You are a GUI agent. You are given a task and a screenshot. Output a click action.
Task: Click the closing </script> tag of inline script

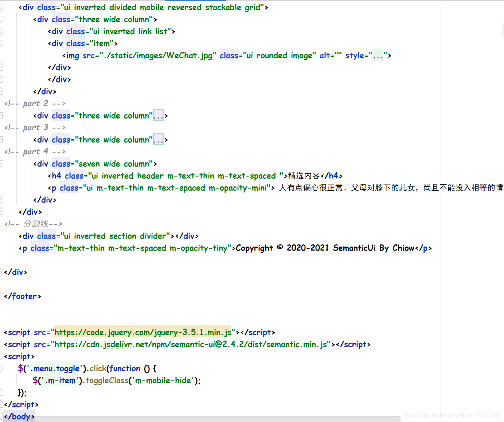[x=21, y=404]
